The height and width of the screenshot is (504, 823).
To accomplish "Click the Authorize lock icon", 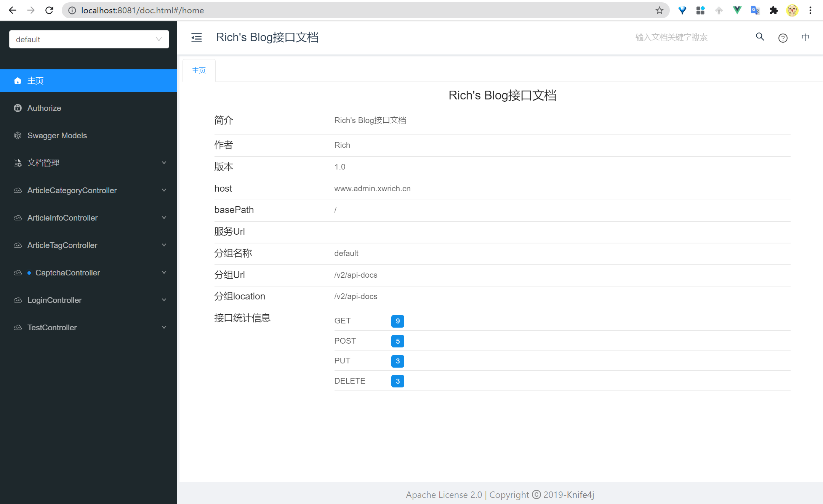I will click(18, 108).
